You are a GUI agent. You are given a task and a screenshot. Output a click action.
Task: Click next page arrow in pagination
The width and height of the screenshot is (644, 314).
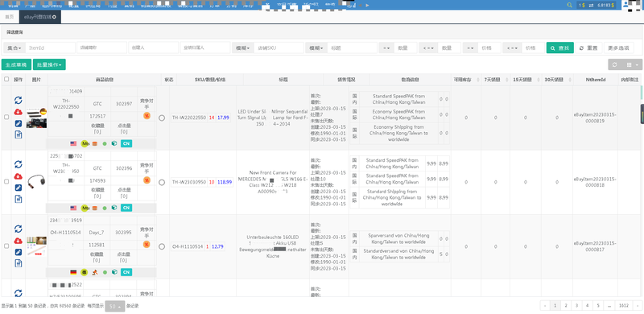(x=638, y=305)
